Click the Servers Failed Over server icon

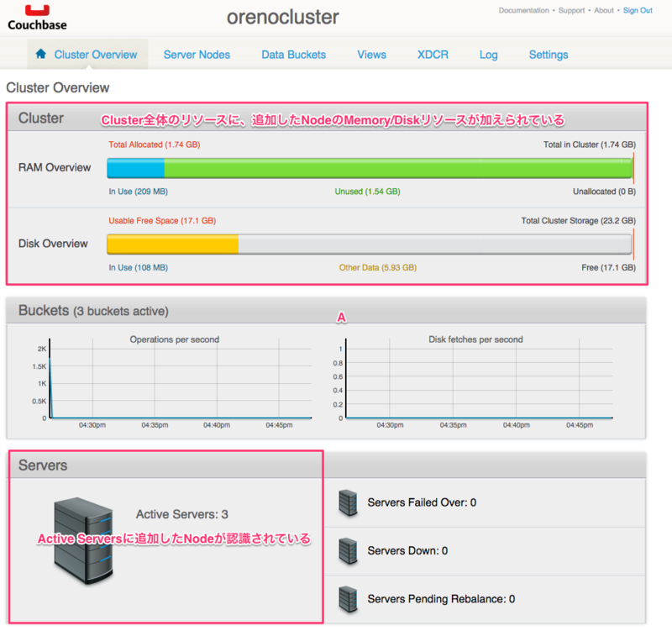click(348, 502)
